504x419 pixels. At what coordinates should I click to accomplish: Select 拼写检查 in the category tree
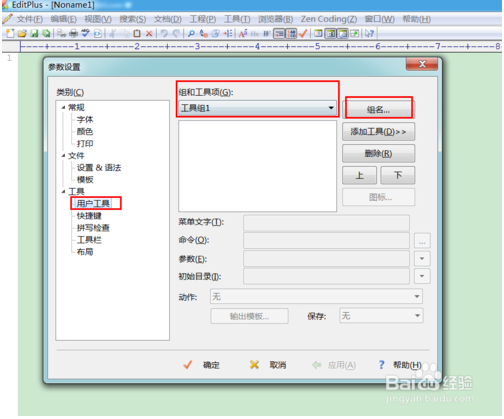coord(93,228)
